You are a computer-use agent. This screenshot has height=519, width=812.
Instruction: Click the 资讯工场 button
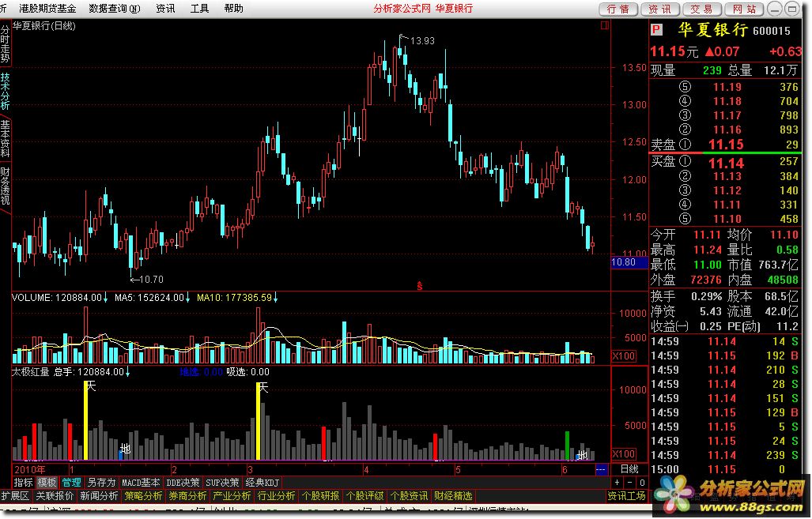tap(627, 496)
